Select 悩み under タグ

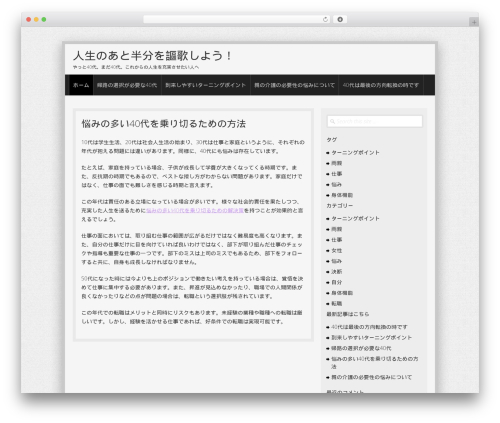click(337, 185)
